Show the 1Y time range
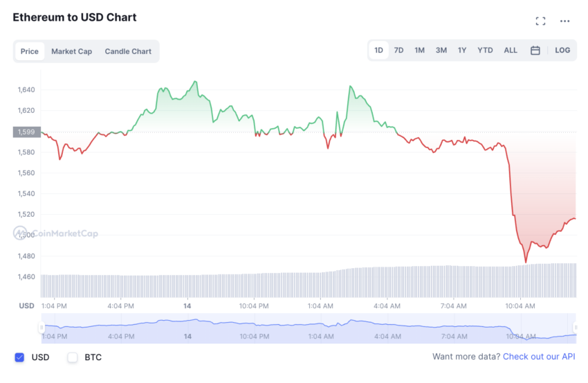This screenshot has width=588, height=383. pyautogui.click(x=462, y=51)
